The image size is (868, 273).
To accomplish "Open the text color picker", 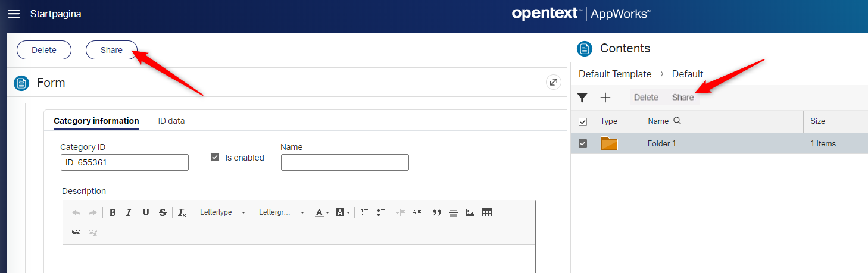I will point(322,213).
